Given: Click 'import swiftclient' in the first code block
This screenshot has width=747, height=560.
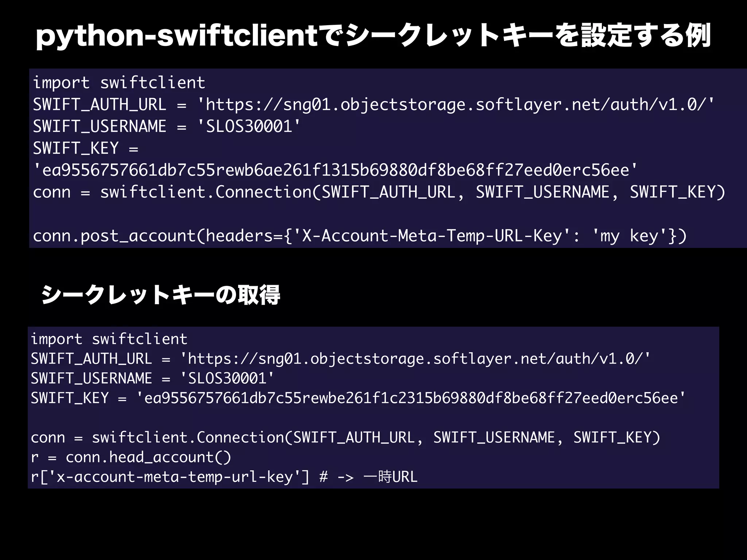Looking at the screenshot, I should (x=119, y=83).
